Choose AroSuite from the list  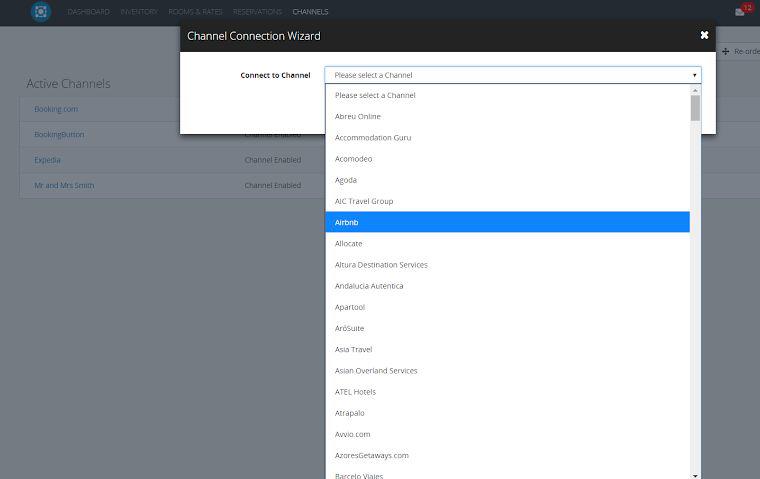507,328
